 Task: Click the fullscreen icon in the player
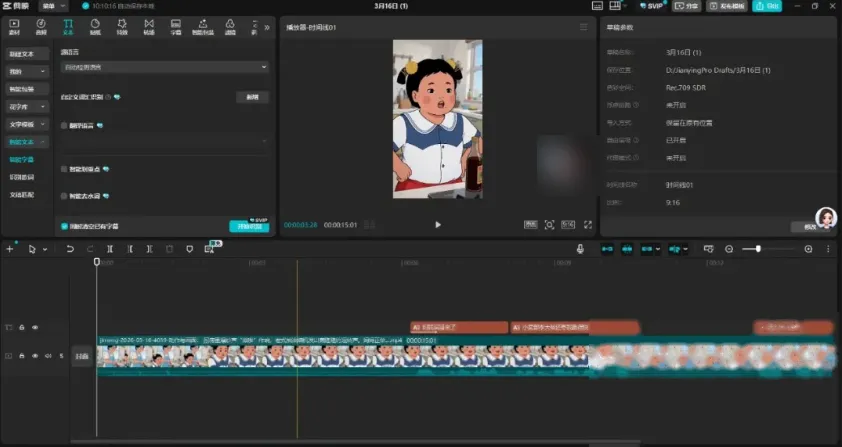(588, 225)
